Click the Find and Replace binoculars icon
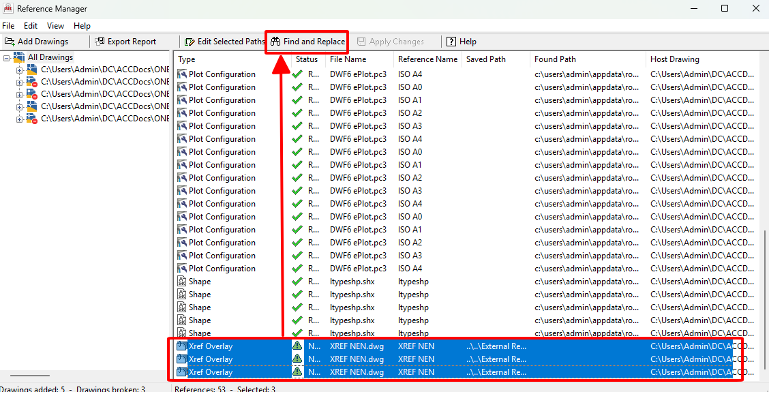The image size is (770, 393). (x=275, y=42)
